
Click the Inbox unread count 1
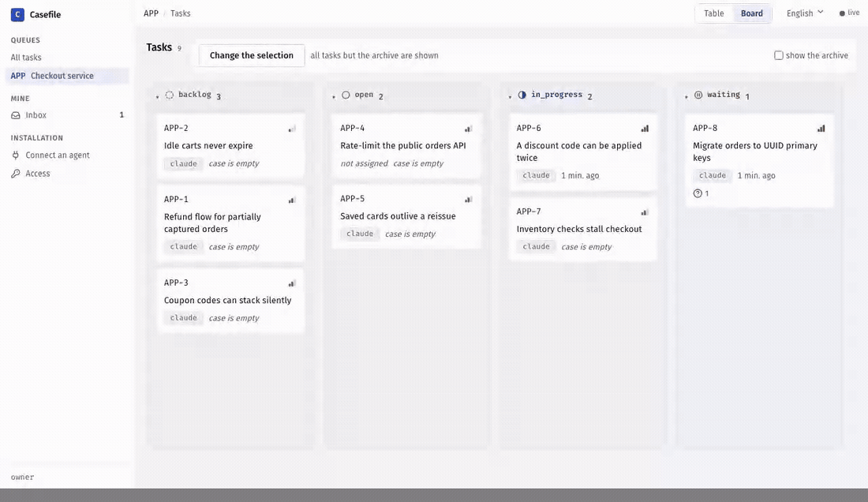[122, 115]
